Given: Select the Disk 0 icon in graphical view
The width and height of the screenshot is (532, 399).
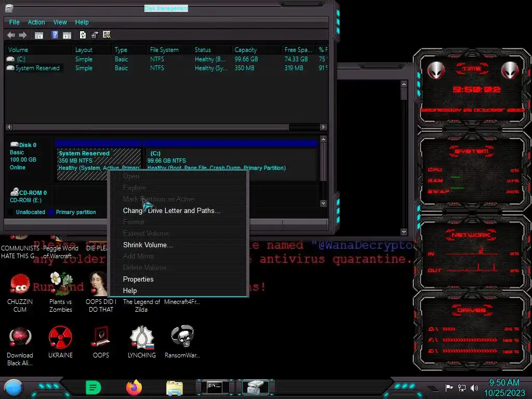Looking at the screenshot, I should click(14, 144).
